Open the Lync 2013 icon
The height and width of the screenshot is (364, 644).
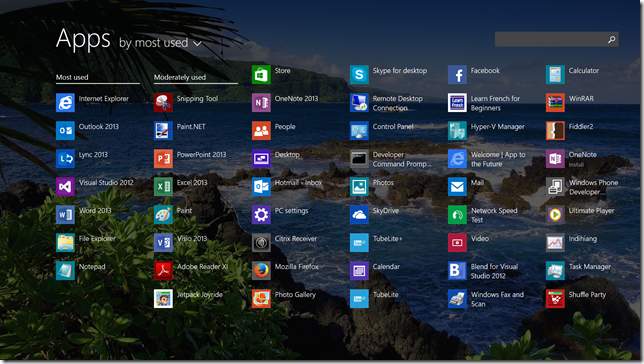click(65, 159)
